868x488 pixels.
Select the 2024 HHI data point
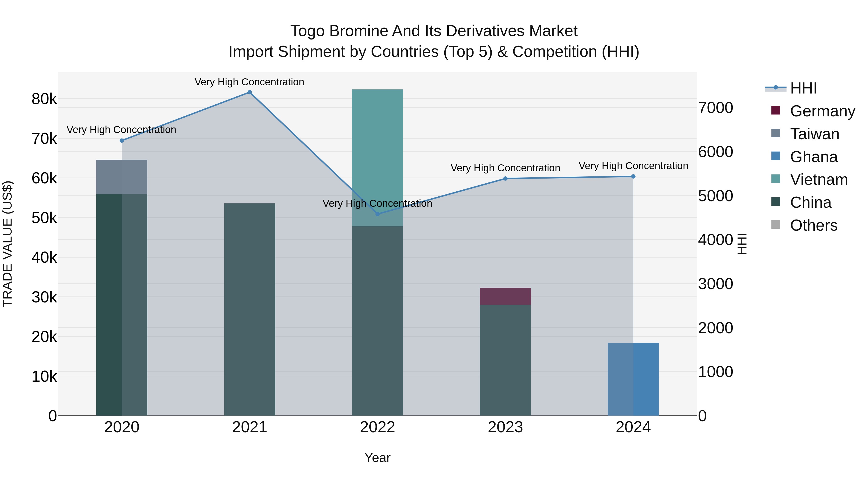(633, 176)
